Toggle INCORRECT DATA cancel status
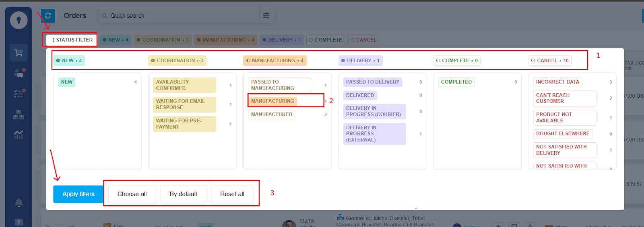The image size is (644, 227). (x=557, y=82)
